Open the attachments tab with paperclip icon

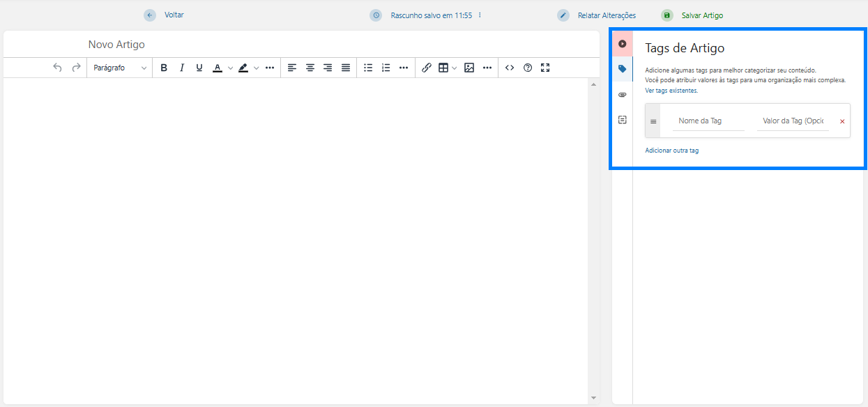(623, 95)
